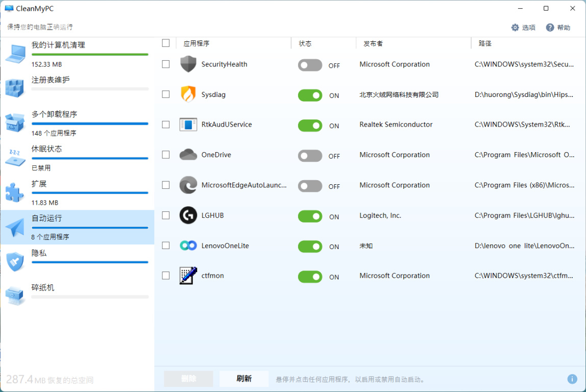Click the 隐私 blue progress bar
The width and height of the screenshot is (586, 392).
(x=90, y=262)
